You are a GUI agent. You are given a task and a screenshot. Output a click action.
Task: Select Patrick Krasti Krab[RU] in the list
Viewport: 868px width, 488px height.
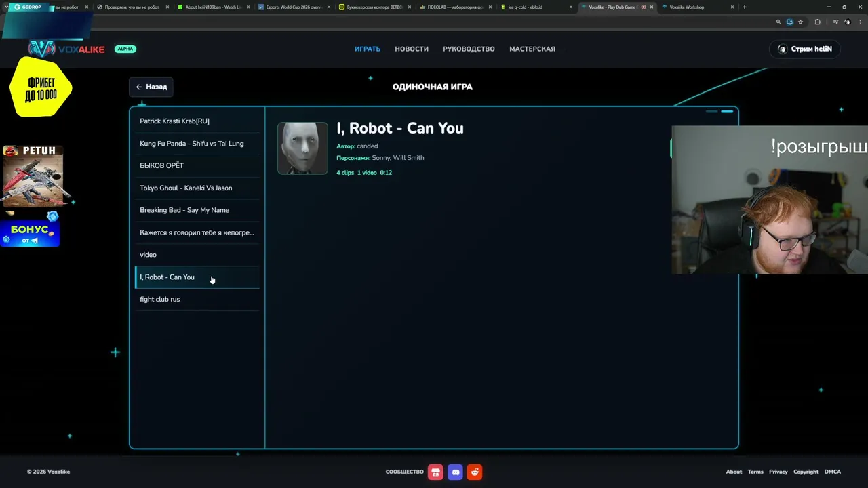pyautogui.click(x=197, y=121)
